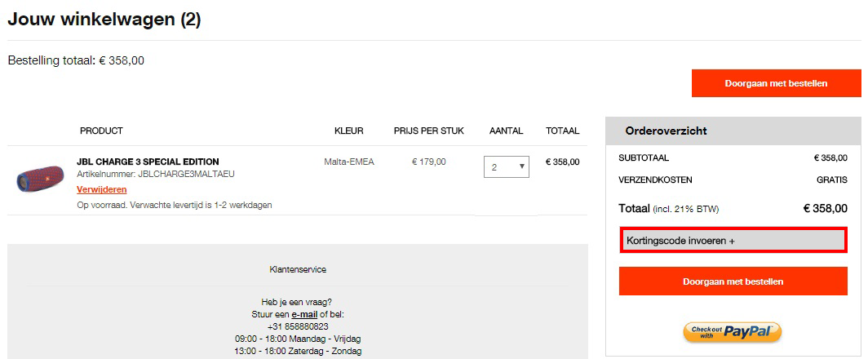The image size is (868, 359).
Task: Click the Jouw winkelwagen (2) heading
Action: click(x=104, y=20)
